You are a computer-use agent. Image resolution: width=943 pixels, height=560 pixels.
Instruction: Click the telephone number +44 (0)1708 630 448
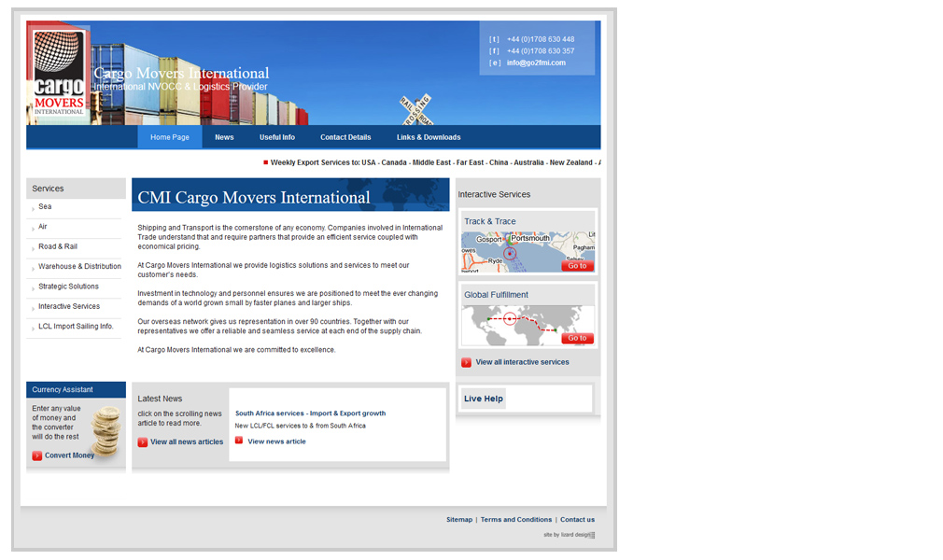pyautogui.click(x=540, y=39)
